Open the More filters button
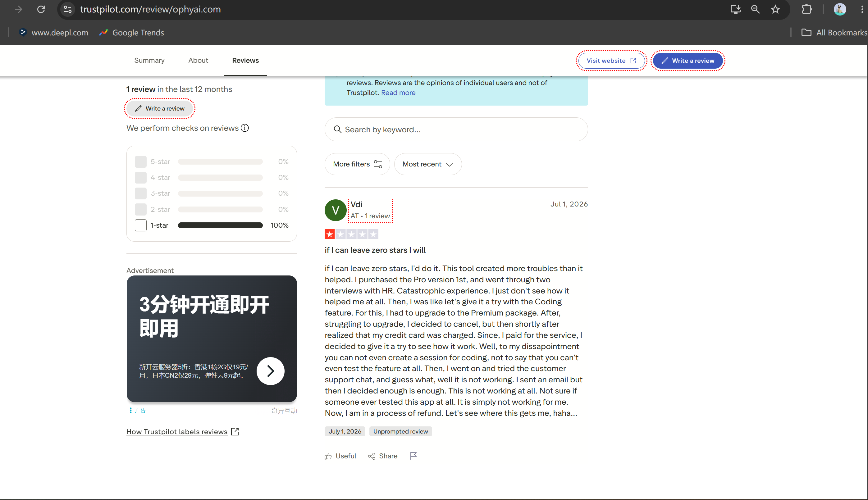 pos(357,164)
